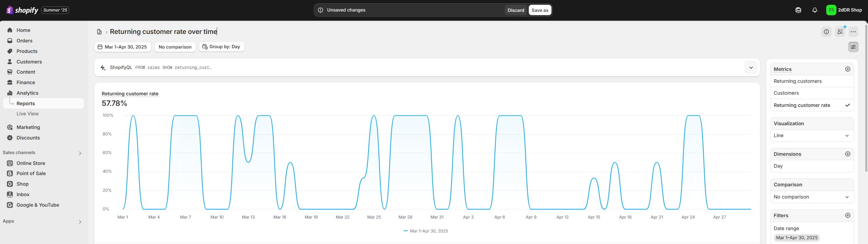Click the Shopify logo in the top bar
Viewport: 868px width, 244px height.
(22, 10)
